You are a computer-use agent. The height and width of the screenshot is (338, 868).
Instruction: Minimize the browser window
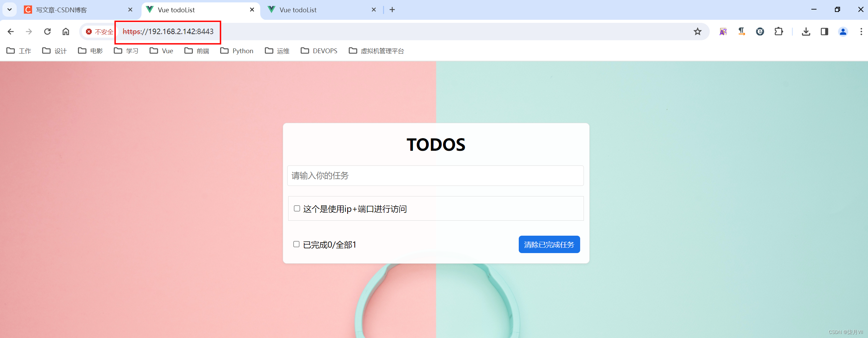[x=814, y=10]
